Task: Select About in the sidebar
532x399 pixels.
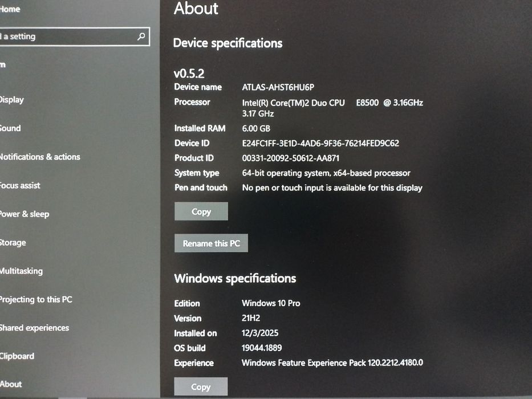Action: (11, 384)
